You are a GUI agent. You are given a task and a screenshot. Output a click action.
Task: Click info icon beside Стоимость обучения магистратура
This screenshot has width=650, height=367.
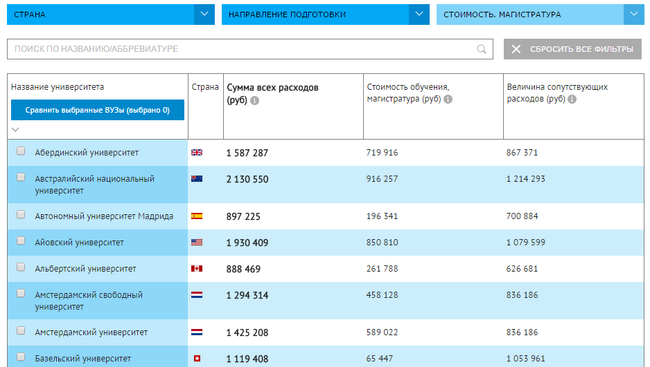[x=448, y=99]
